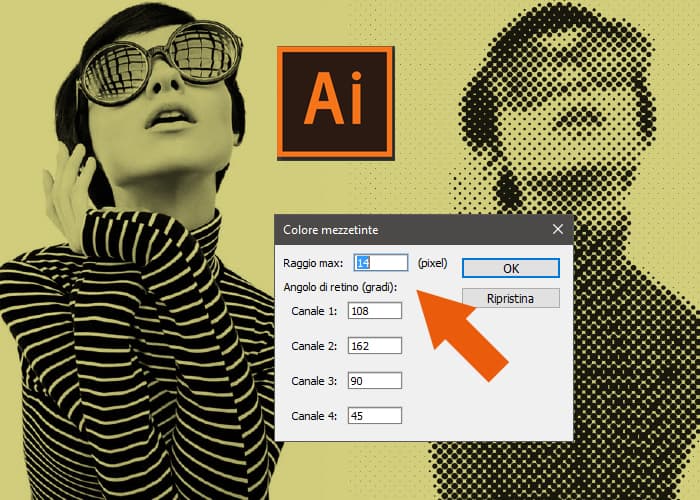Select the Canale 1 angle field
Screen dimensions: 700x500
375,311
